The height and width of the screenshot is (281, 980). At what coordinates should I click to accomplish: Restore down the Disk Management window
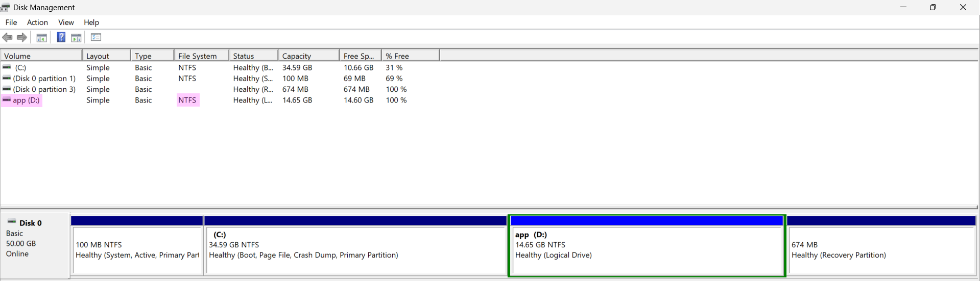click(933, 7)
